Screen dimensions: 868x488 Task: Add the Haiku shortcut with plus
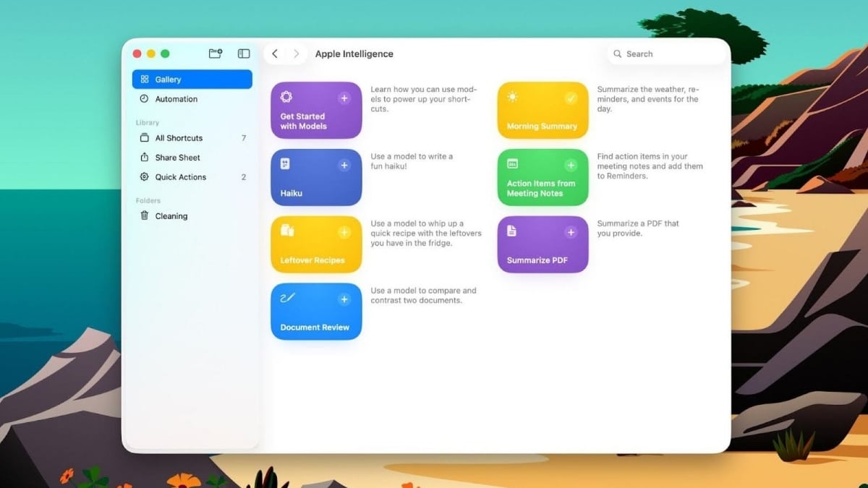point(344,165)
